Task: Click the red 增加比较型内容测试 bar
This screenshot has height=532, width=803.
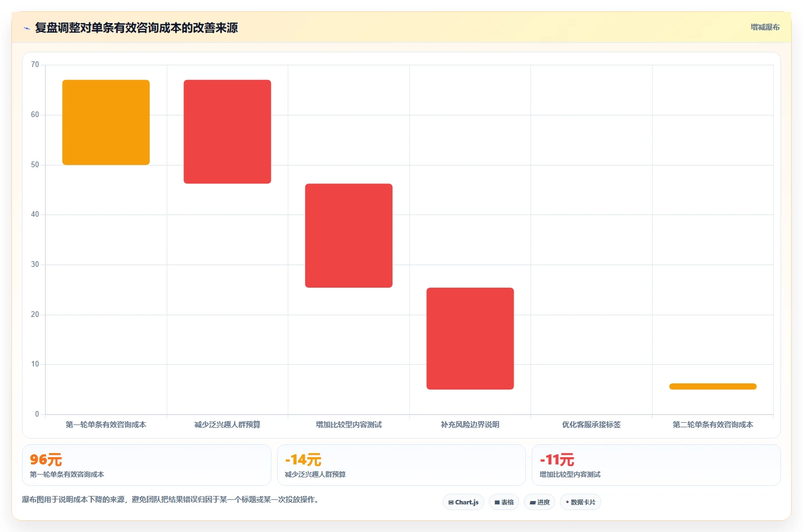Action: coord(349,235)
